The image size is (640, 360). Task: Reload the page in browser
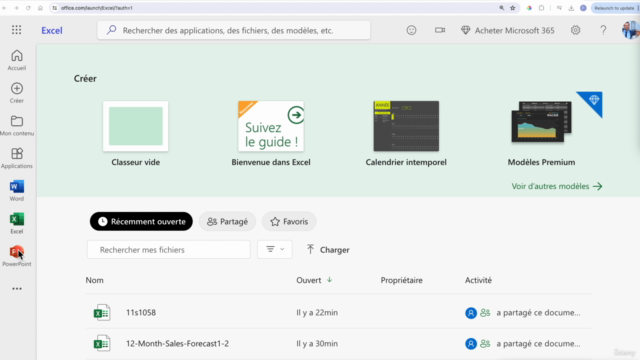click(28, 8)
